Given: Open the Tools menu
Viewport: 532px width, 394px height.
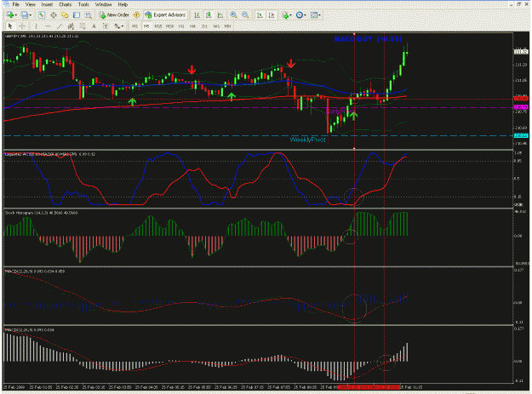Looking at the screenshot, I should 83,4.
